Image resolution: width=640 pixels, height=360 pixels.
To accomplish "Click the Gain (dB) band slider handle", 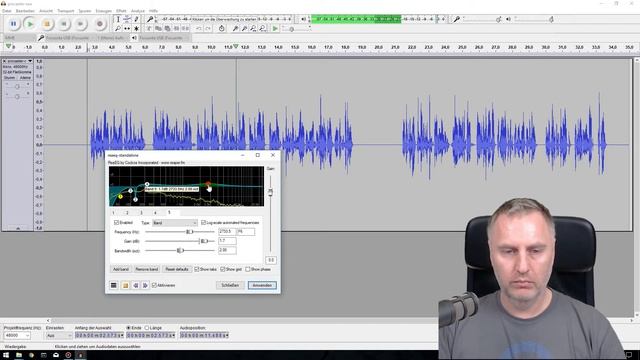I will pyautogui.click(x=204, y=241).
